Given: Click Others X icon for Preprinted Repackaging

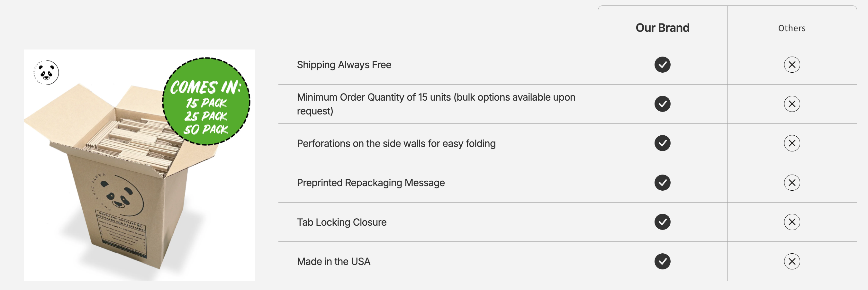Looking at the screenshot, I should tap(791, 183).
